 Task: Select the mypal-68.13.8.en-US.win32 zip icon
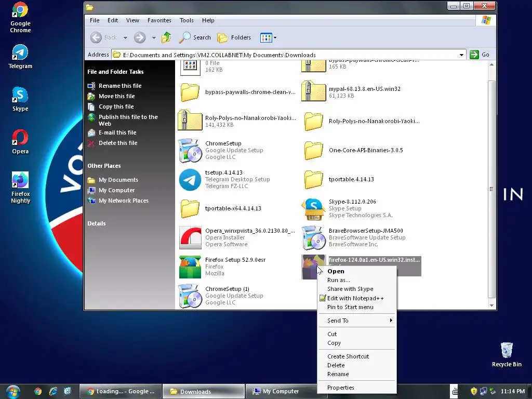pyautogui.click(x=313, y=91)
